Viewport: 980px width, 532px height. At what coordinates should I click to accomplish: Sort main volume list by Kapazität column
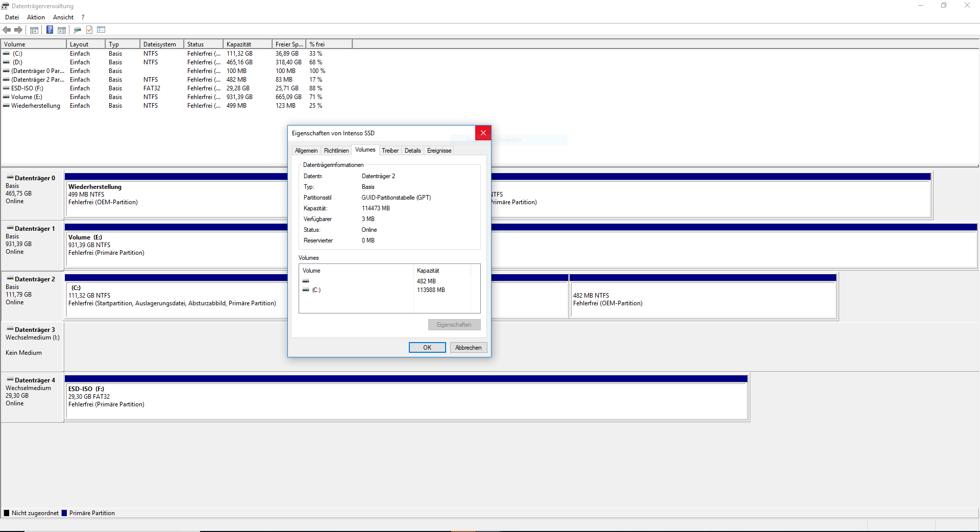[x=248, y=44]
